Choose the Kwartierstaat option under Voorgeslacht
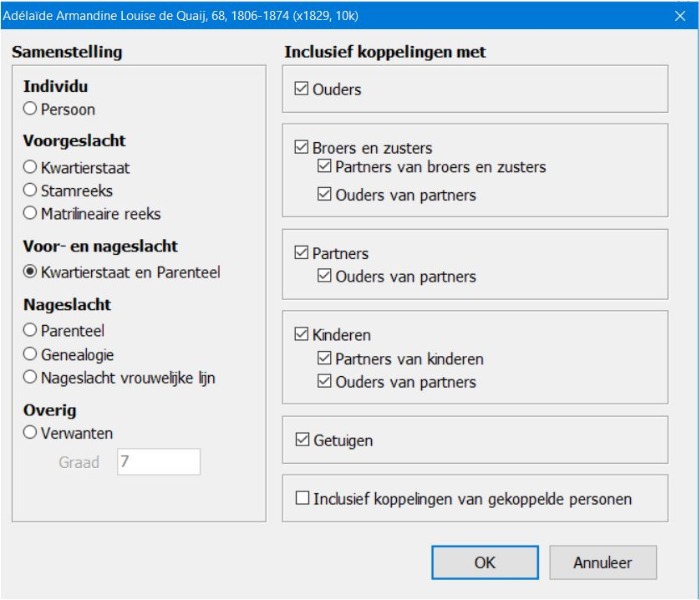This screenshot has width=699, height=600. click(30, 168)
